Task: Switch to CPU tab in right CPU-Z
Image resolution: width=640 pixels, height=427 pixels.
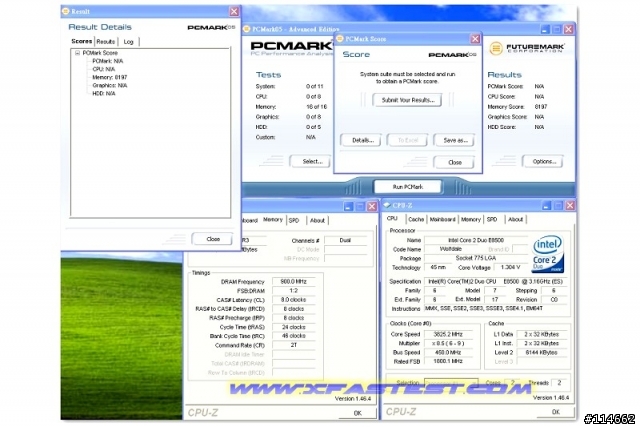Action: [x=392, y=218]
